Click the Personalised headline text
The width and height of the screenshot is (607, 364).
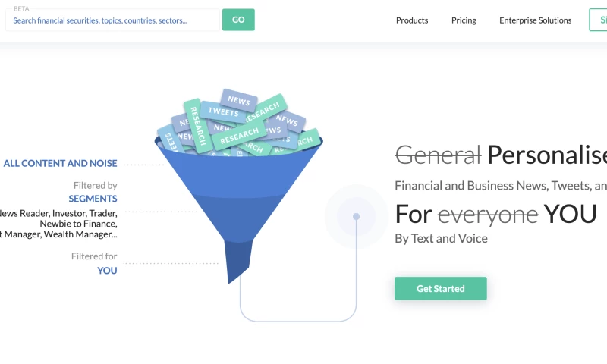coord(546,155)
